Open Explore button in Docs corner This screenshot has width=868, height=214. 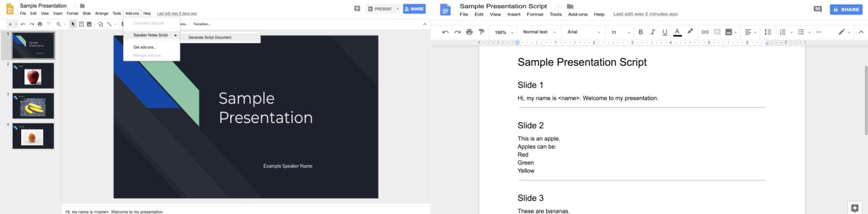[854, 208]
